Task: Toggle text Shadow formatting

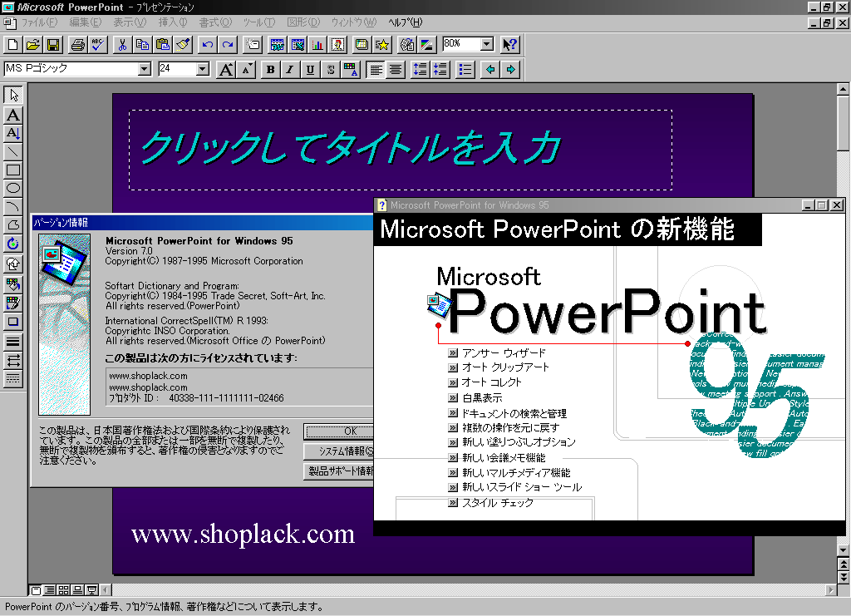Action: click(331, 70)
